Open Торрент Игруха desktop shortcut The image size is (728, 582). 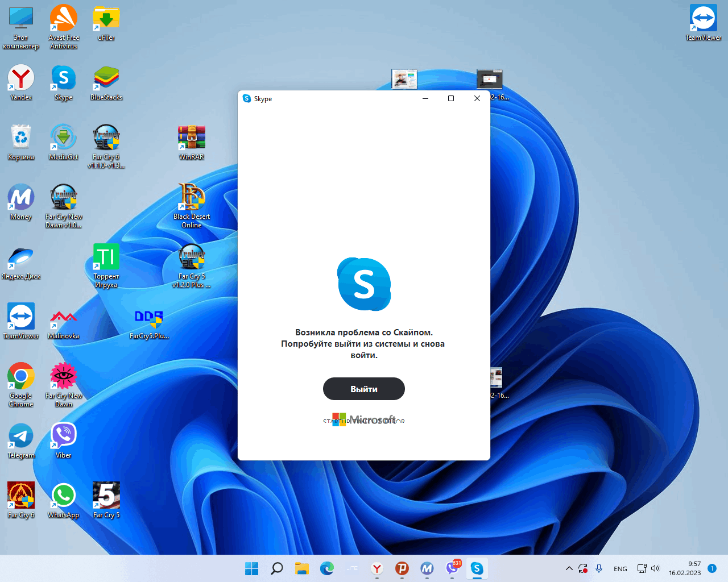106,266
